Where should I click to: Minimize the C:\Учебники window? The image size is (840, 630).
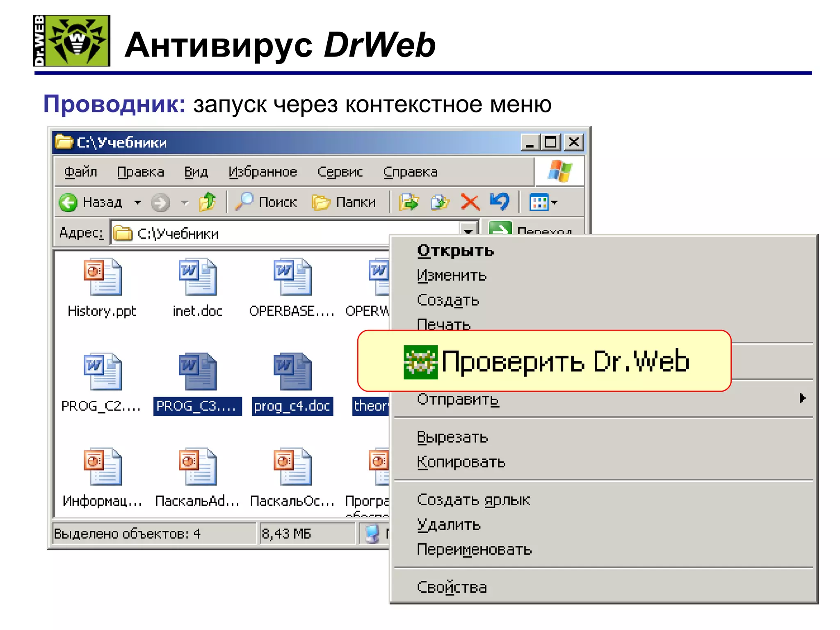(x=530, y=142)
